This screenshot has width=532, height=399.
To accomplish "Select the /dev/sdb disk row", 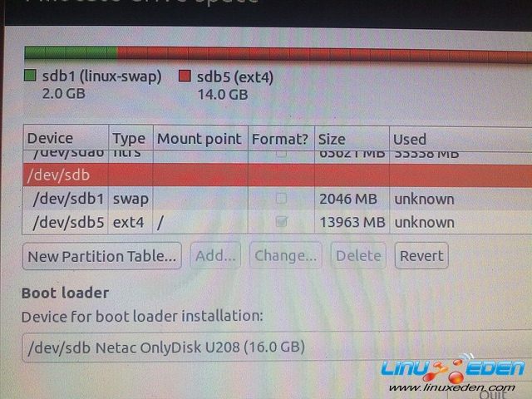I will click(x=277, y=175).
